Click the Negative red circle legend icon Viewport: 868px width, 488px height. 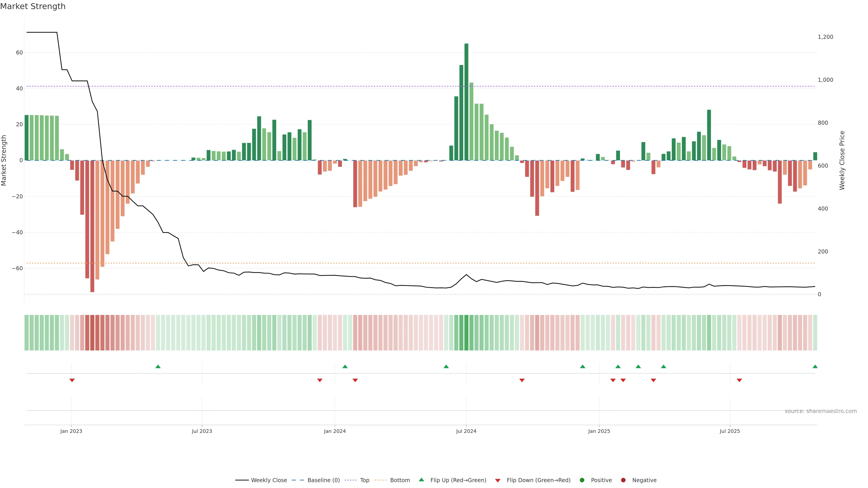click(623, 480)
